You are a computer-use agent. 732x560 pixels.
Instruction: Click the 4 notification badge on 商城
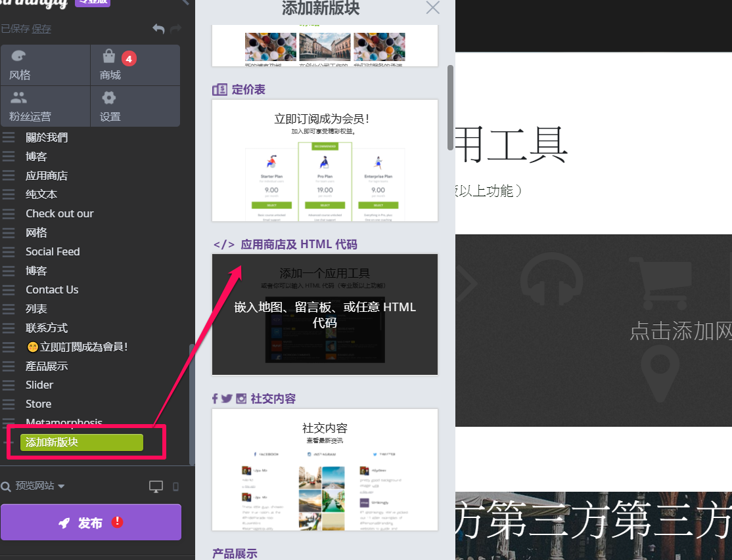129,58
